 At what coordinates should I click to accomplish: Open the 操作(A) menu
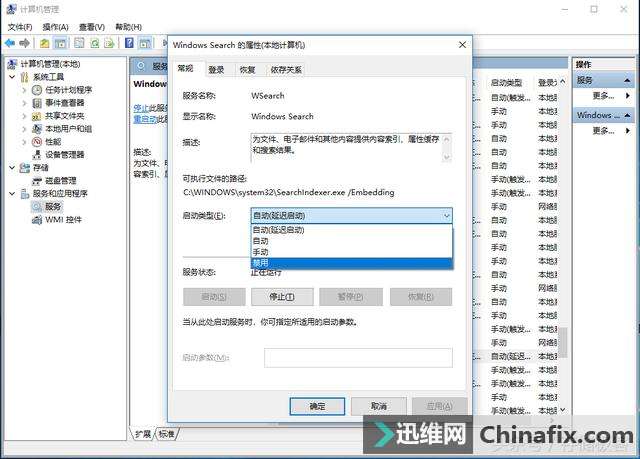56,27
